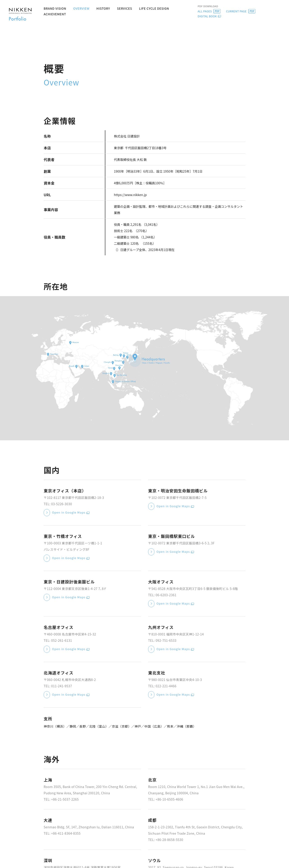This screenshot has height=868, width=289.
Task: Click the Dubai map pin
Action: point(82,366)
